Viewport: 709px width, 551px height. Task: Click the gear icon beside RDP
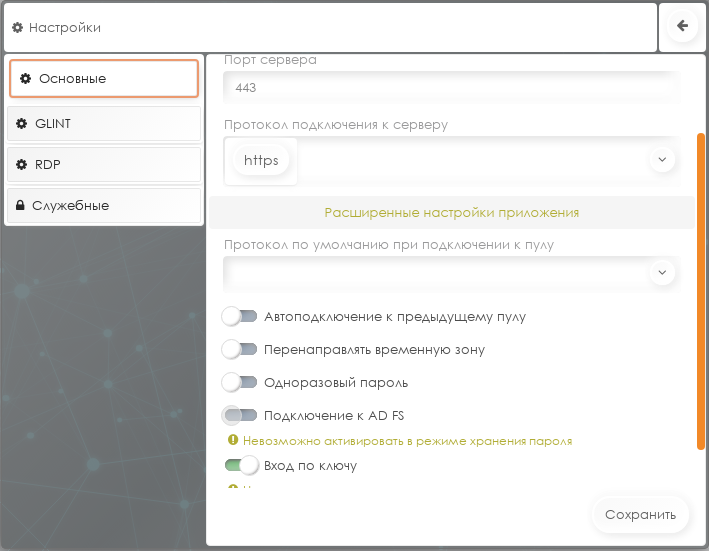point(21,164)
